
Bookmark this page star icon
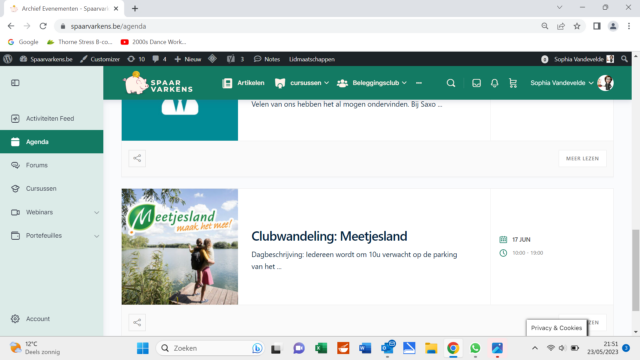point(577,26)
